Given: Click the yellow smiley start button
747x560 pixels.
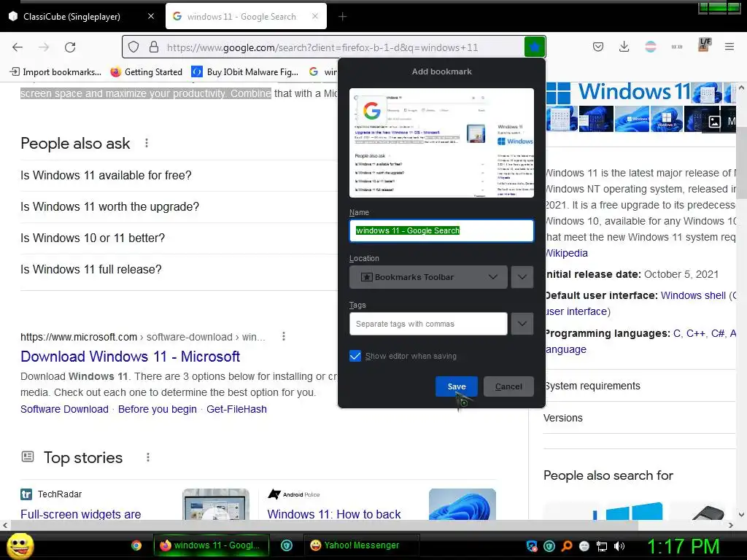Looking at the screenshot, I should 20,545.
